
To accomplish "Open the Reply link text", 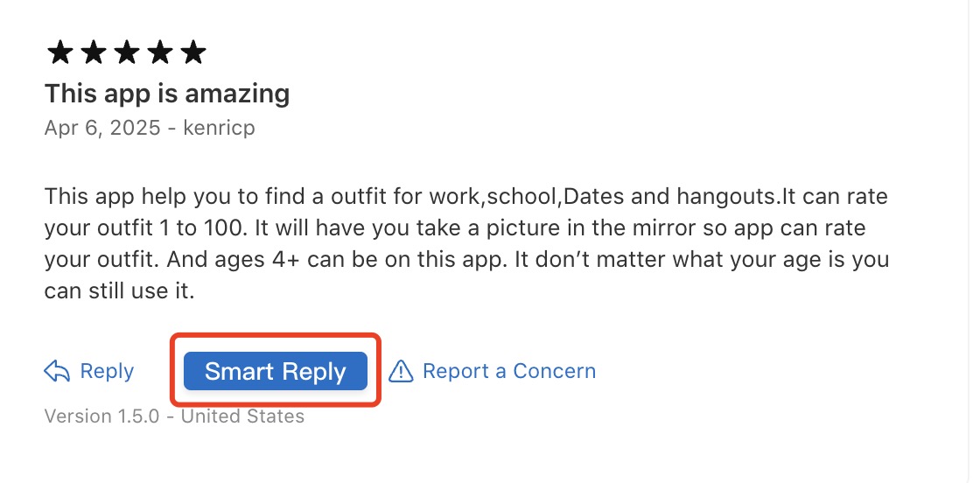I will [x=107, y=371].
